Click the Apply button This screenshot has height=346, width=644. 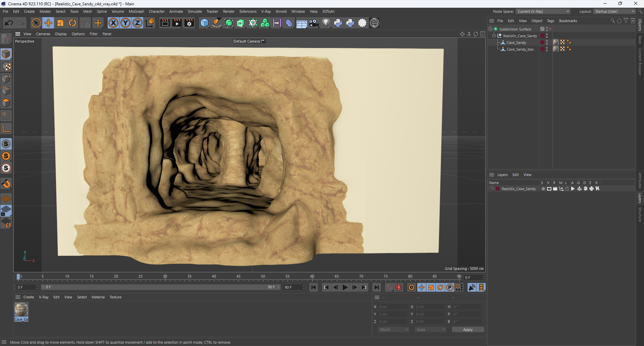[468, 330]
